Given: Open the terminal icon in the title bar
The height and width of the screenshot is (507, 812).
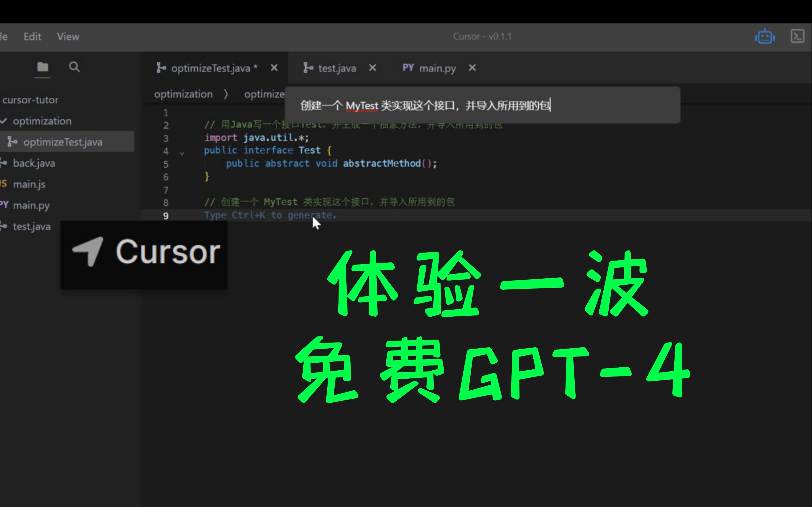Looking at the screenshot, I should pos(798,35).
